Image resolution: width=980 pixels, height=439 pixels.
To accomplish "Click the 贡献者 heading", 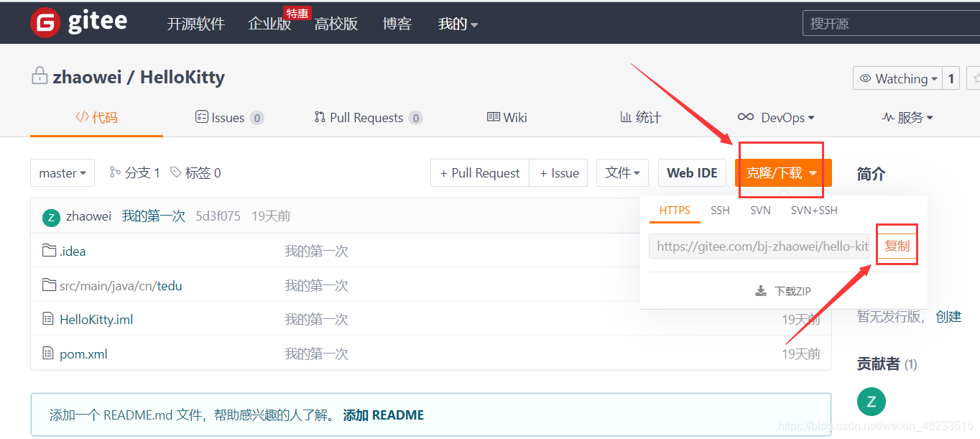I will [878, 364].
